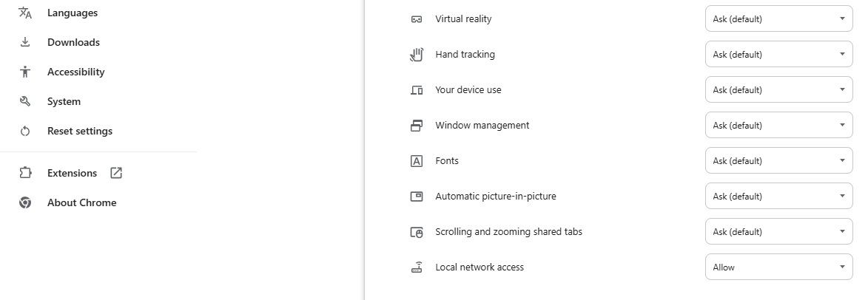Open the System settings section
This screenshot has width=868, height=300.
64,102
